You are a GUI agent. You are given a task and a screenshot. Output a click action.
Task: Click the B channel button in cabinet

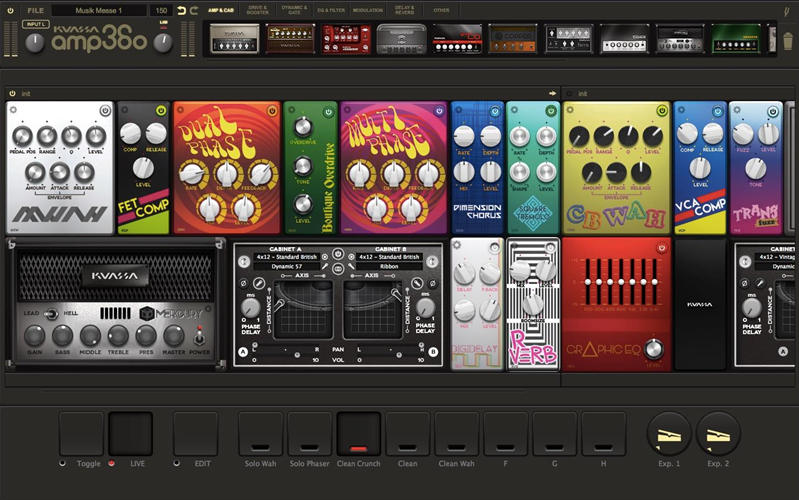433,352
